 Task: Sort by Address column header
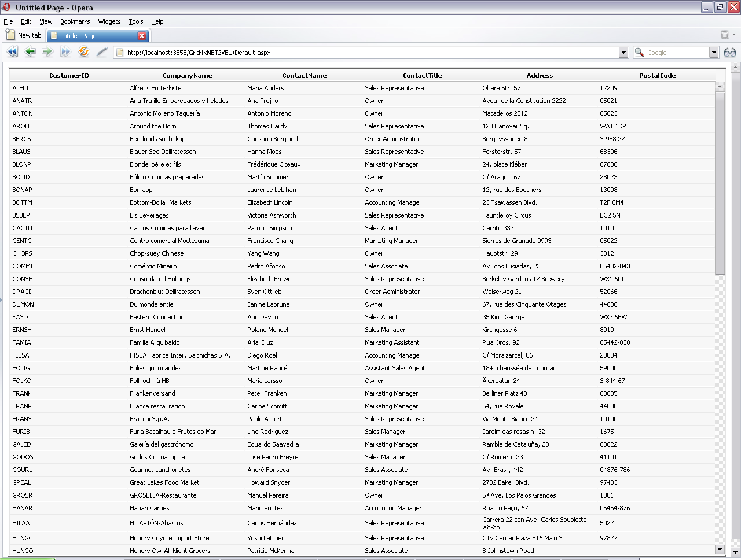(x=540, y=75)
